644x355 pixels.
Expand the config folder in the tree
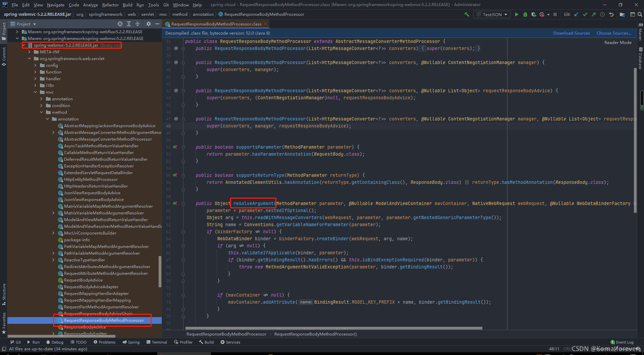(x=35, y=65)
